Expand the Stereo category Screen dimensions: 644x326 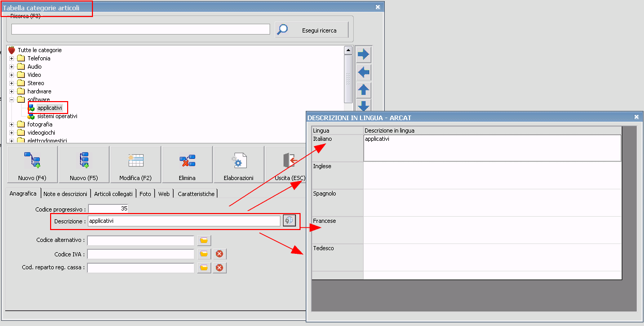click(12, 83)
